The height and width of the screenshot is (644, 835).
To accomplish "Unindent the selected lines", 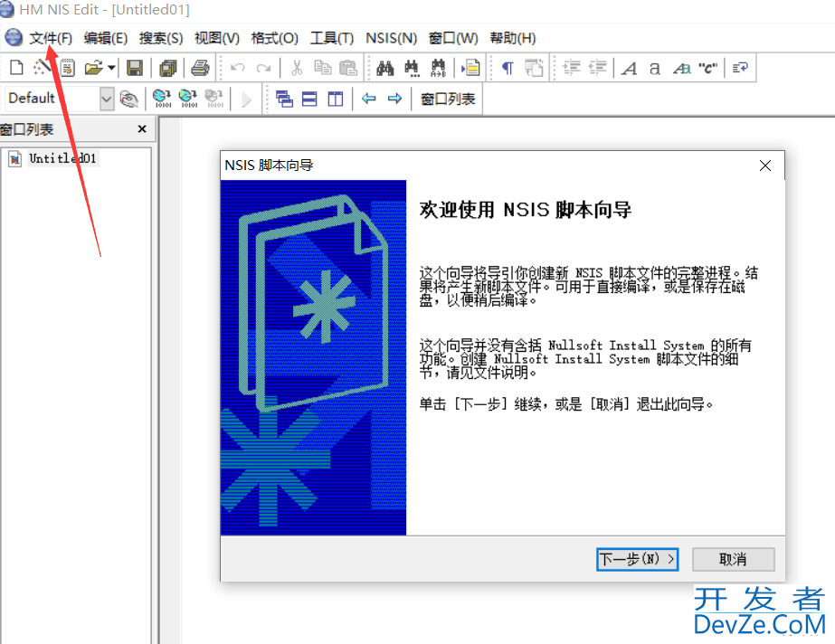I will pos(597,68).
